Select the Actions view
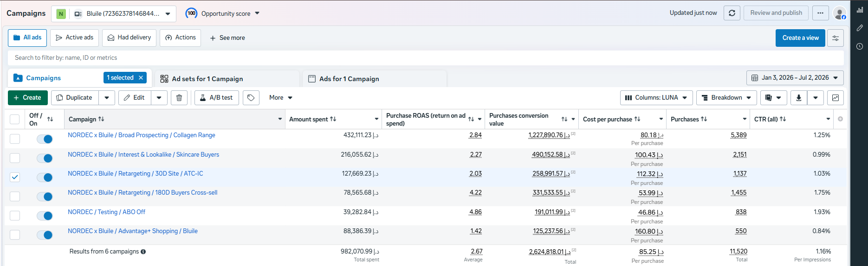 tap(181, 38)
